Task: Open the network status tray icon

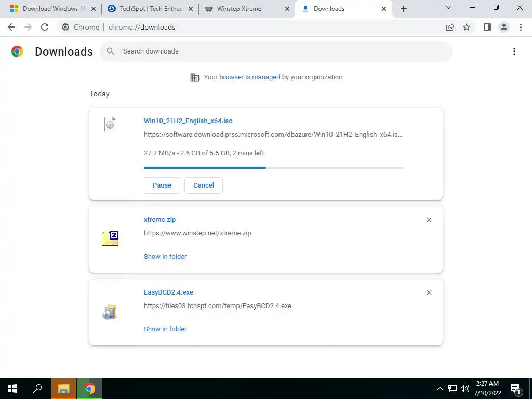Action: (x=453, y=389)
